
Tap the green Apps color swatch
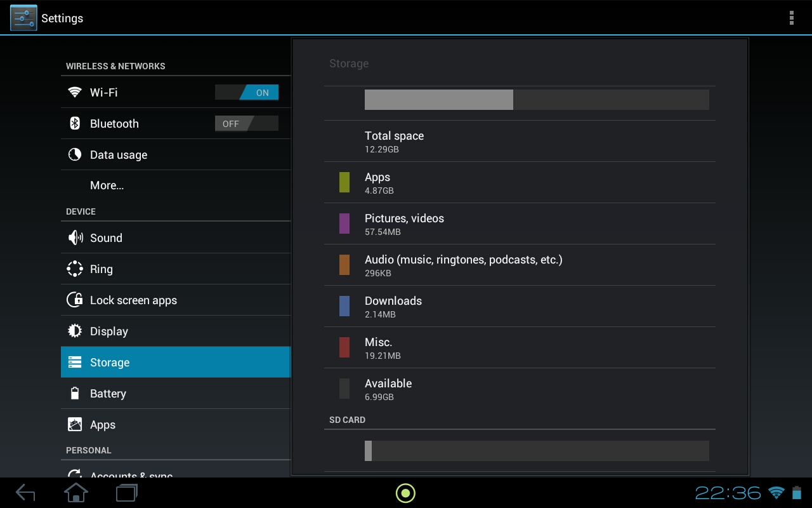point(344,182)
